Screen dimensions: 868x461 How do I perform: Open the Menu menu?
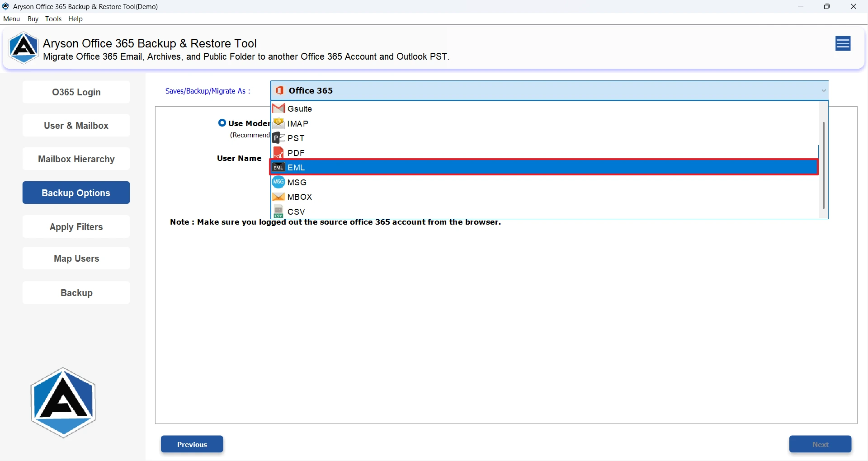(12, 19)
